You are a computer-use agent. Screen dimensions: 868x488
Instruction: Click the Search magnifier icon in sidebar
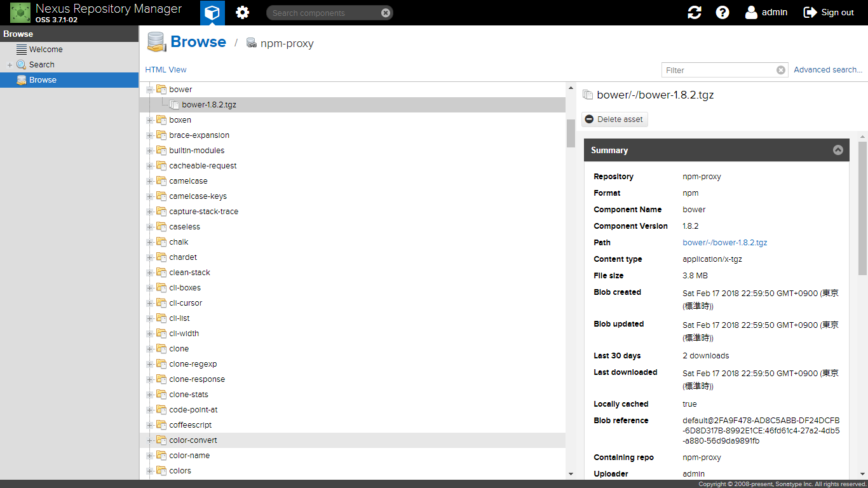click(22, 65)
